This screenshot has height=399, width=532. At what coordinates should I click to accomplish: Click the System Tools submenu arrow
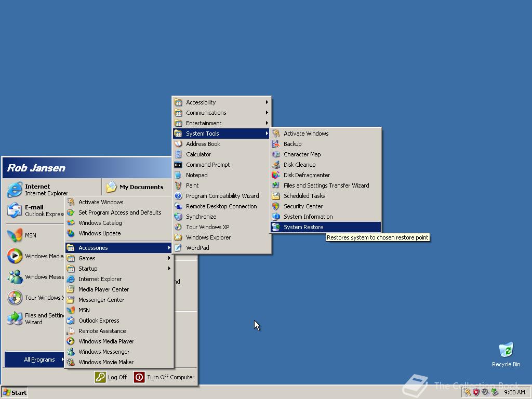(267, 134)
